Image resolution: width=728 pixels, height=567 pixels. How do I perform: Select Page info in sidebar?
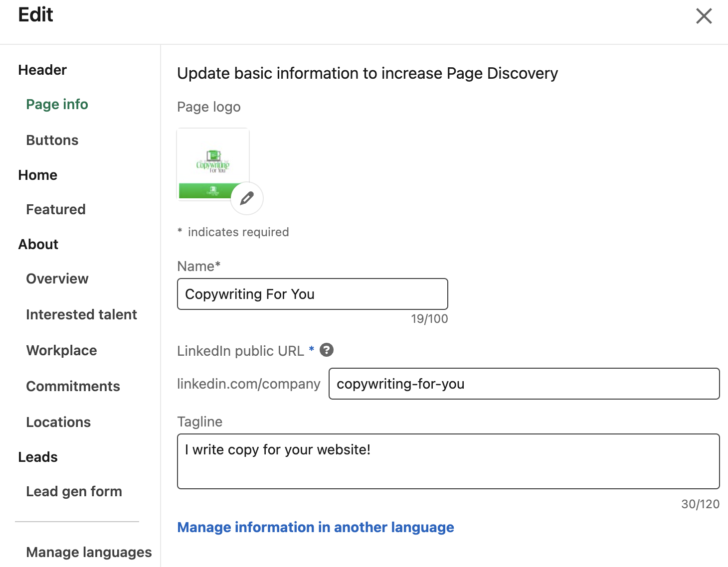(x=57, y=104)
